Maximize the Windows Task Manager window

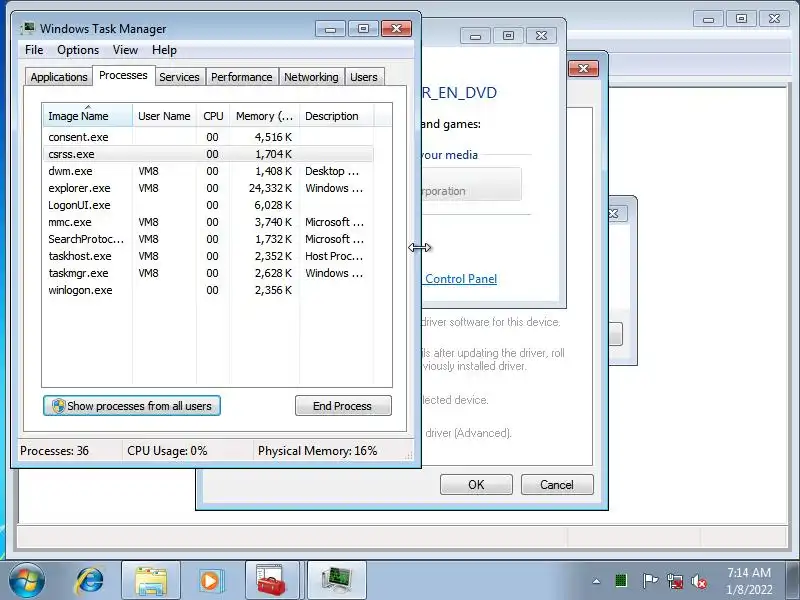click(x=363, y=29)
